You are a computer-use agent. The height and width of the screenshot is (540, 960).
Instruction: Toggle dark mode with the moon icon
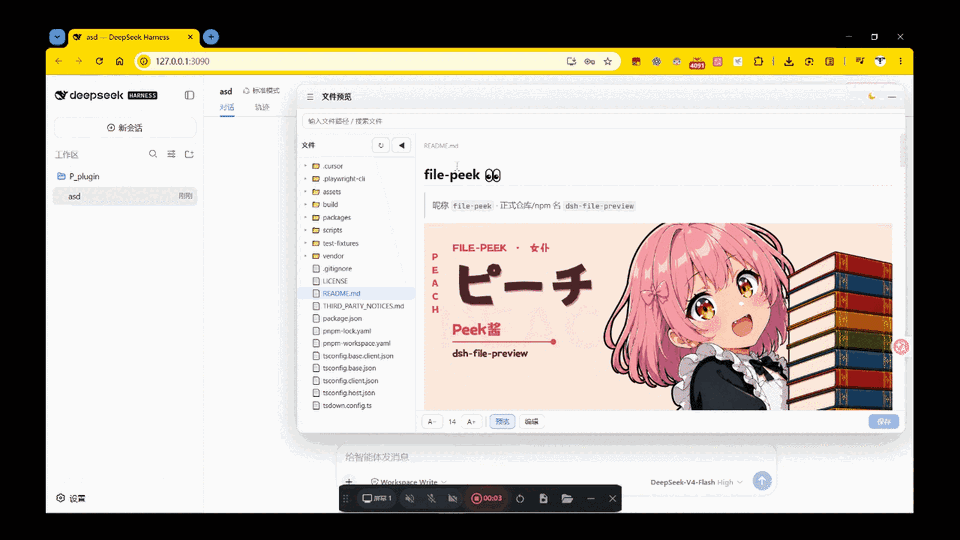pos(872,97)
